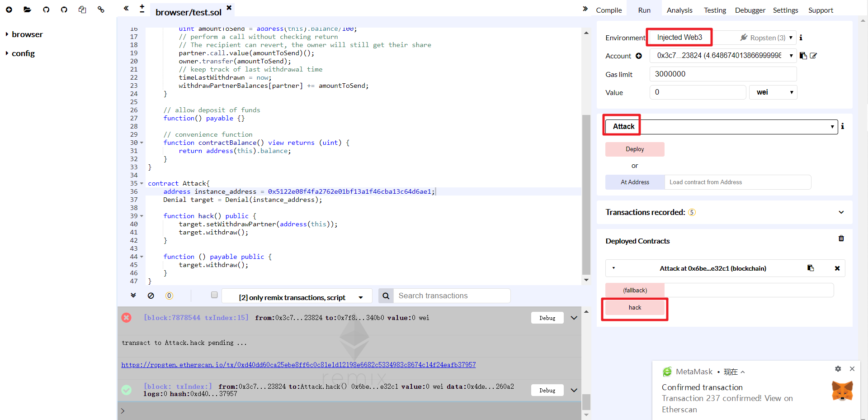The height and width of the screenshot is (420, 868).
Task: Open MetaMask notification settings gear
Action: pos(838,369)
